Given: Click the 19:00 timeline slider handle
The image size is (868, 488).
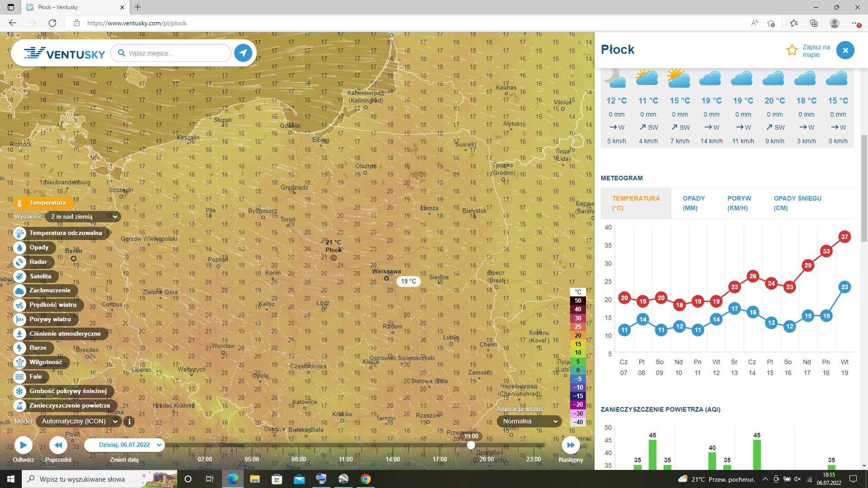Looking at the screenshot, I should [471, 446].
